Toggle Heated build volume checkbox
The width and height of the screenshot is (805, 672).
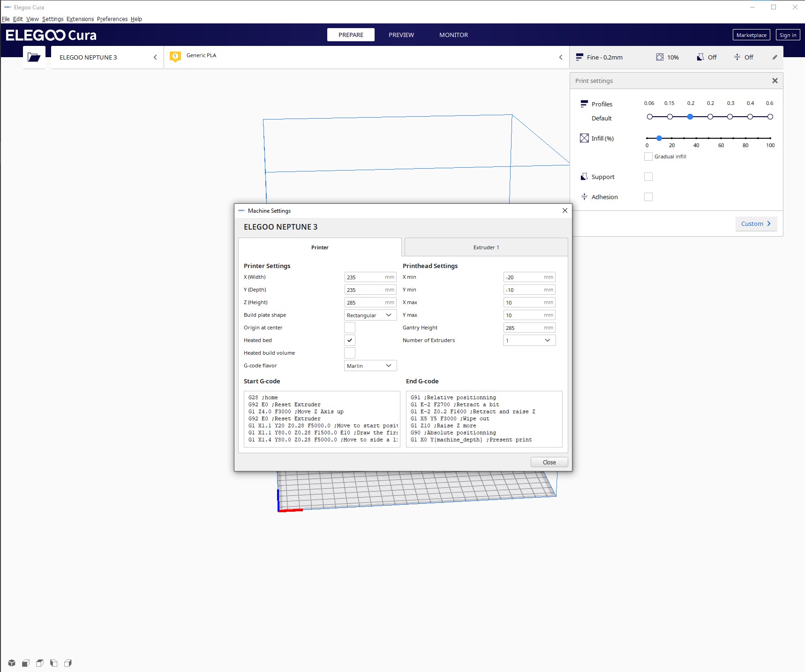[x=350, y=353]
